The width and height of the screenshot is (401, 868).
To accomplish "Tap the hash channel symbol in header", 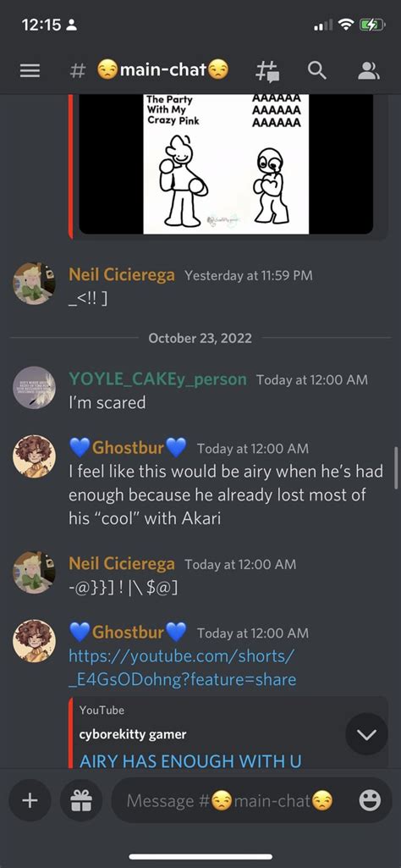I will (x=78, y=71).
